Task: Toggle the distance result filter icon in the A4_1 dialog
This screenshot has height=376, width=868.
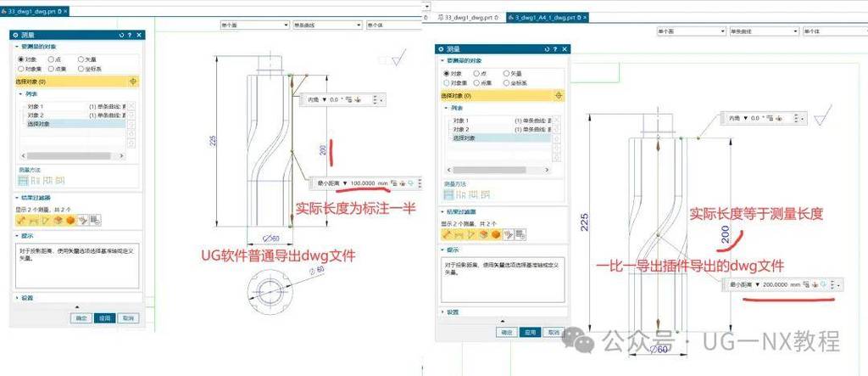Action: 448,234
